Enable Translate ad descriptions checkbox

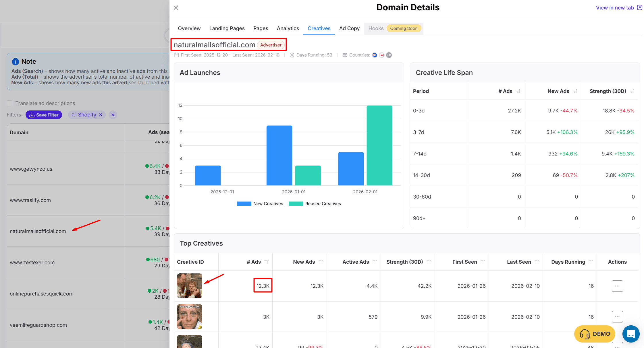[10, 103]
